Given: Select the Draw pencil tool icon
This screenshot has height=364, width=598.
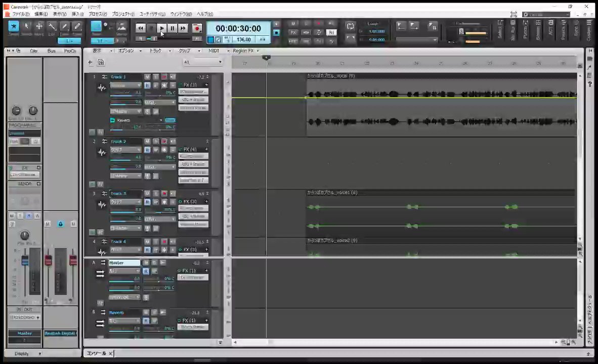Looking at the screenshot, I should (64, 26).
